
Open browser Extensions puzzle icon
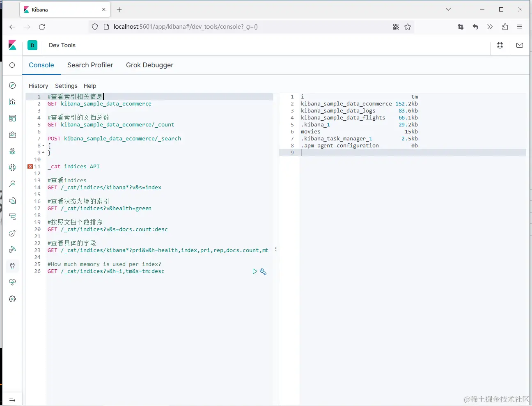(505, 27)
